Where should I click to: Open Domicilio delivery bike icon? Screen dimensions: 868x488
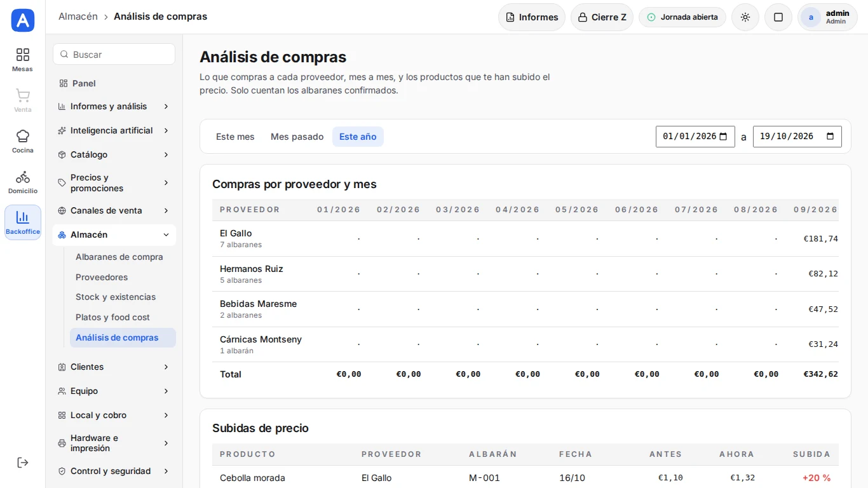coord(23,182)
